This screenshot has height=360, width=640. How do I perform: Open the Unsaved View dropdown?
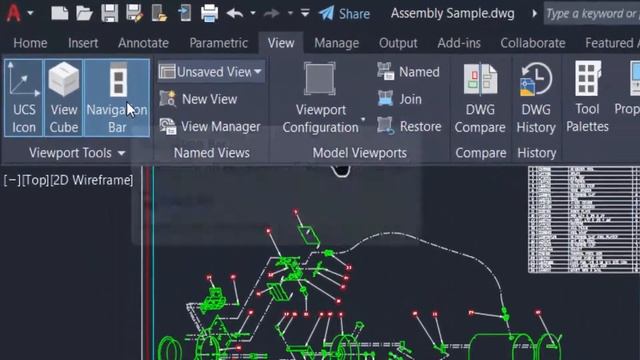coord(211,72)
